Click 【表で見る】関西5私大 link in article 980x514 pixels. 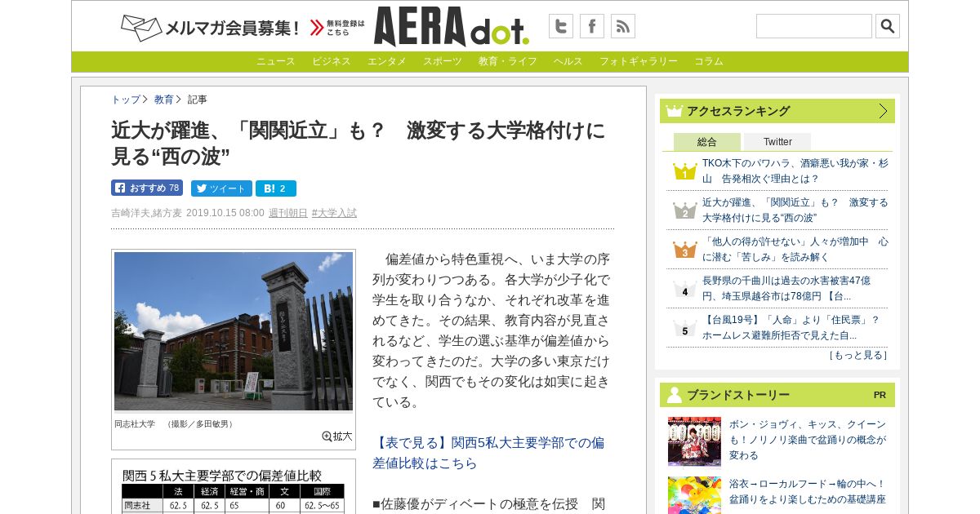pyautogui.click(x=488, y=453)
